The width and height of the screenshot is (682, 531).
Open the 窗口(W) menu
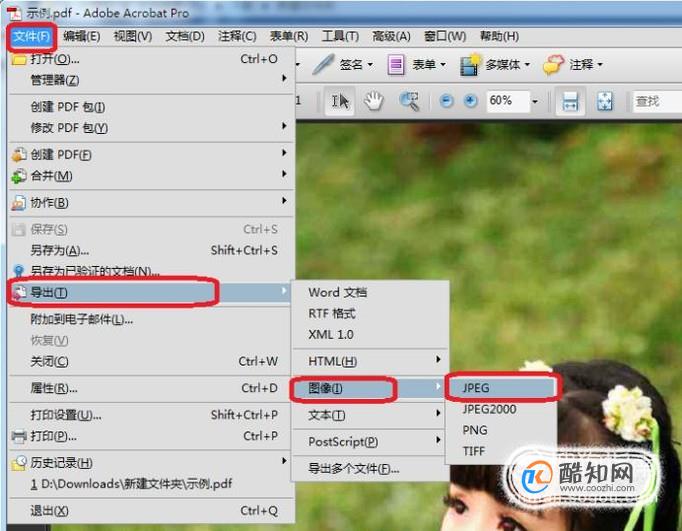coord(445,36)
